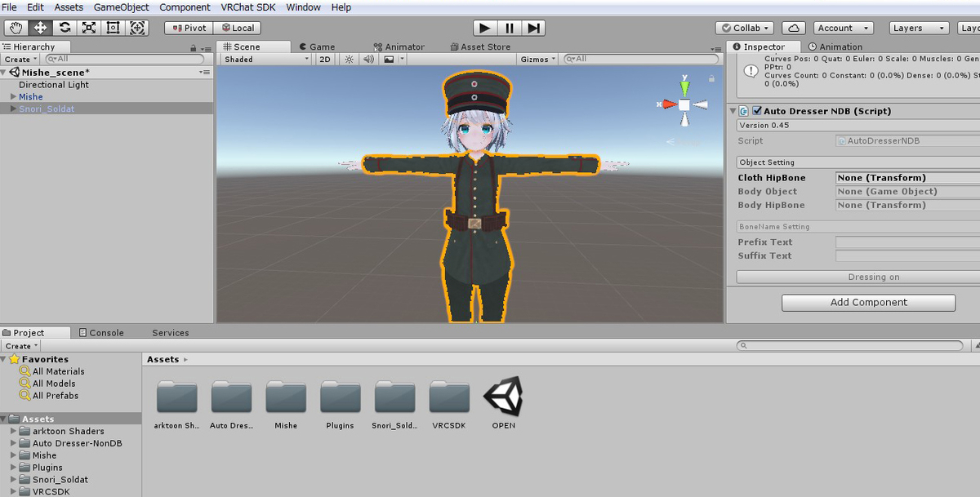The image size is (980, 497).
Task: Click the Cloth HipBone object field
Action: click(x=907, y=178)
